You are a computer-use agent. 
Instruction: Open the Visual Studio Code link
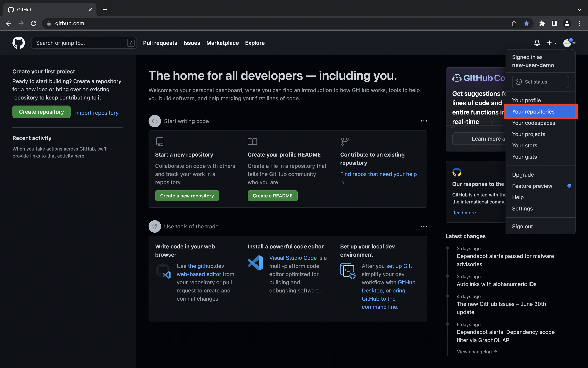(293, 258)
